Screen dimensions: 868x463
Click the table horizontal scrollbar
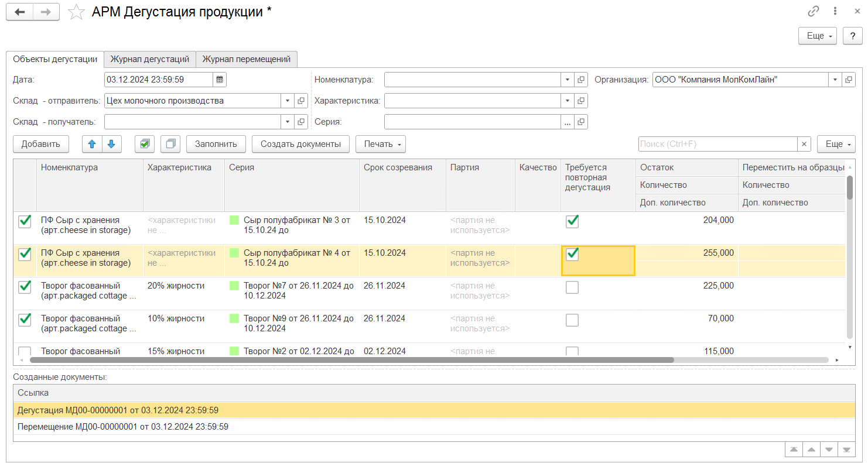[x=351, y=361]
